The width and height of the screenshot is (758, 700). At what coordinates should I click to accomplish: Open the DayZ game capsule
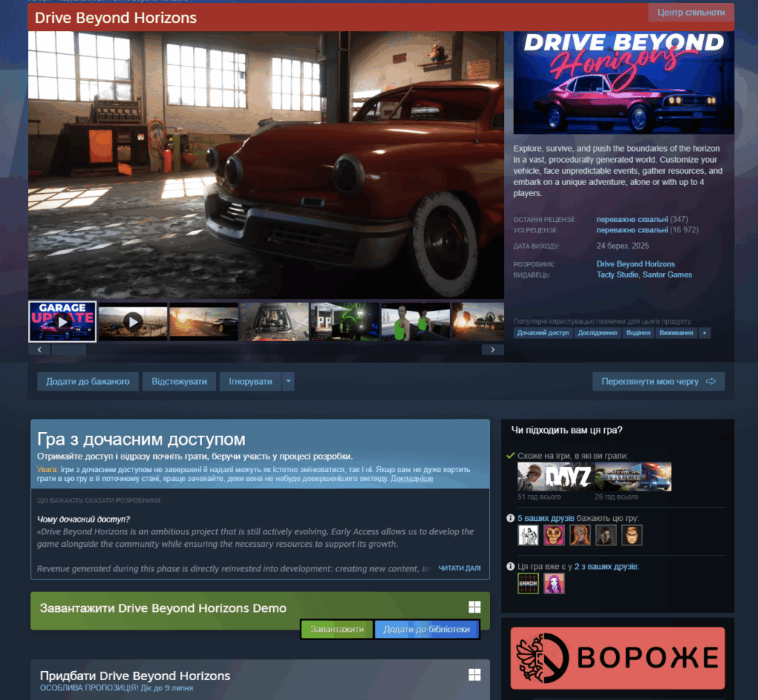[x=555, y=477]
